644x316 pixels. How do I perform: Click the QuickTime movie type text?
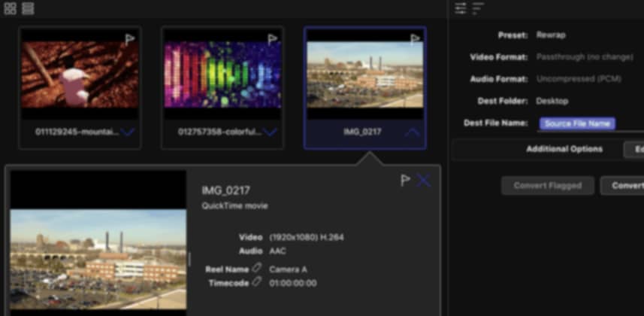pyautogui.click(x=235, y=205)
